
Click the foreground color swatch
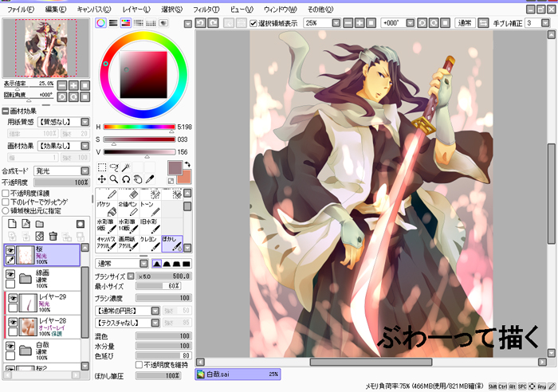(175, 168)
